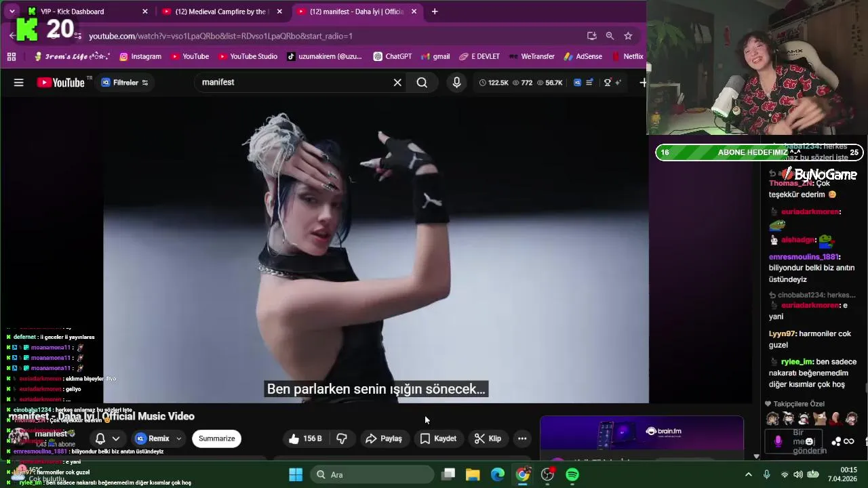Like the video with thumbs-up button

305,439
